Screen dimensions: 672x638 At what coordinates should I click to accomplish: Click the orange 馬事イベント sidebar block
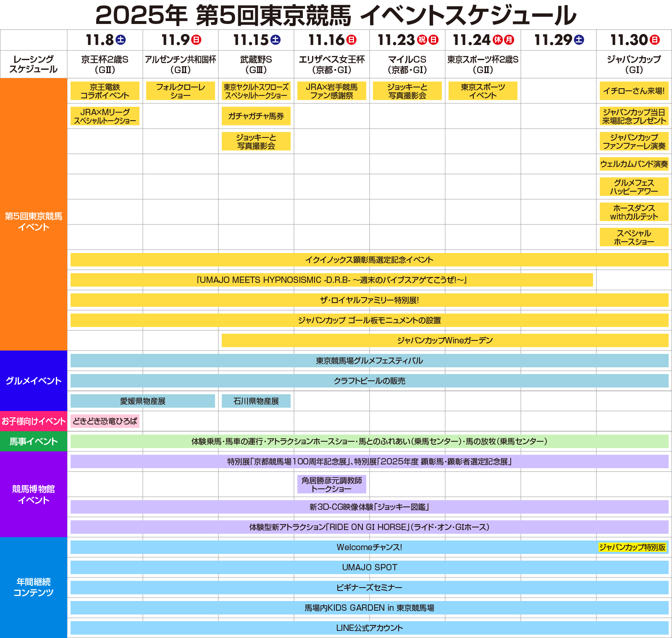[x=34, y=442]
